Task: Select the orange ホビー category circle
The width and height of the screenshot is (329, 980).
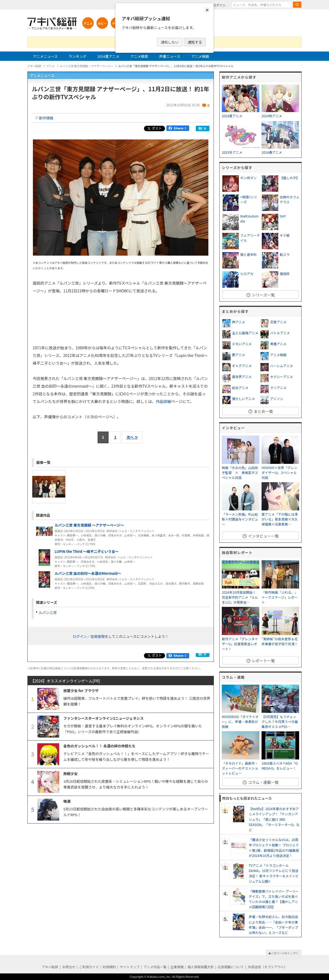Action: coord(102,23)
